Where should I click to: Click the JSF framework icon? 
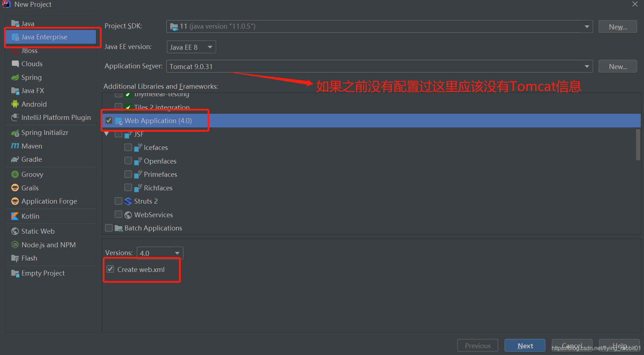(128, 134)
